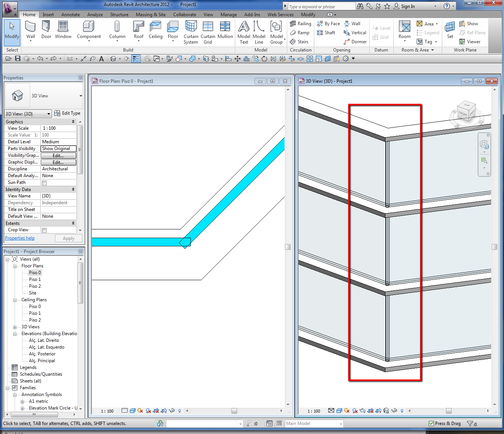Screen dimensions: 504x434
Task: Open the Manage ribbon tab
Action: (x=228, y=15)
